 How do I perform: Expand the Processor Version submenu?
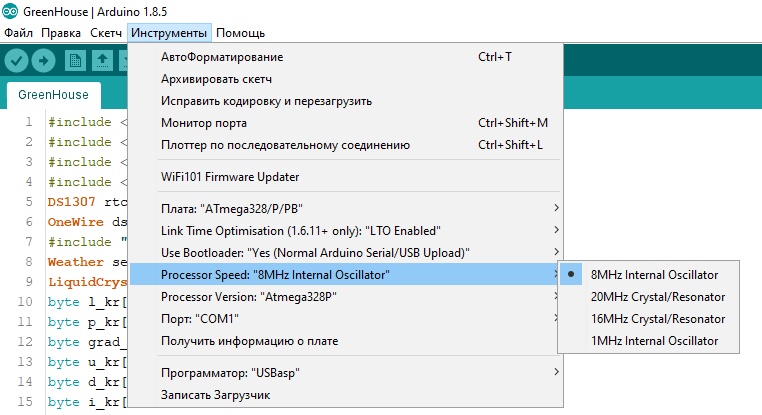tap(346, 296)
